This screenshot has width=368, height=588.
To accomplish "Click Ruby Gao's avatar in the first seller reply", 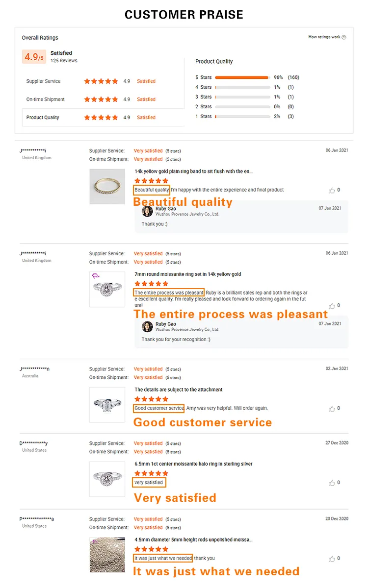I will [x=147, y=211].
